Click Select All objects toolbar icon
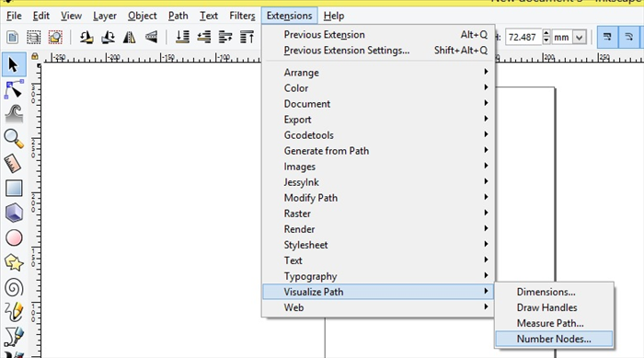The height and width of the screenshot is (358, 644). [x=12, y=38]
